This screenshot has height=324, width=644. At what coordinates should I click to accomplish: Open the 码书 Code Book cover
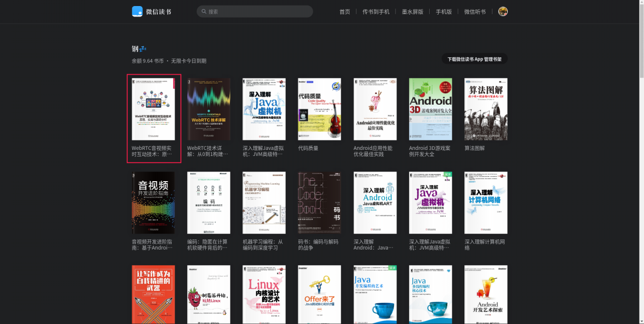point(319,203)
